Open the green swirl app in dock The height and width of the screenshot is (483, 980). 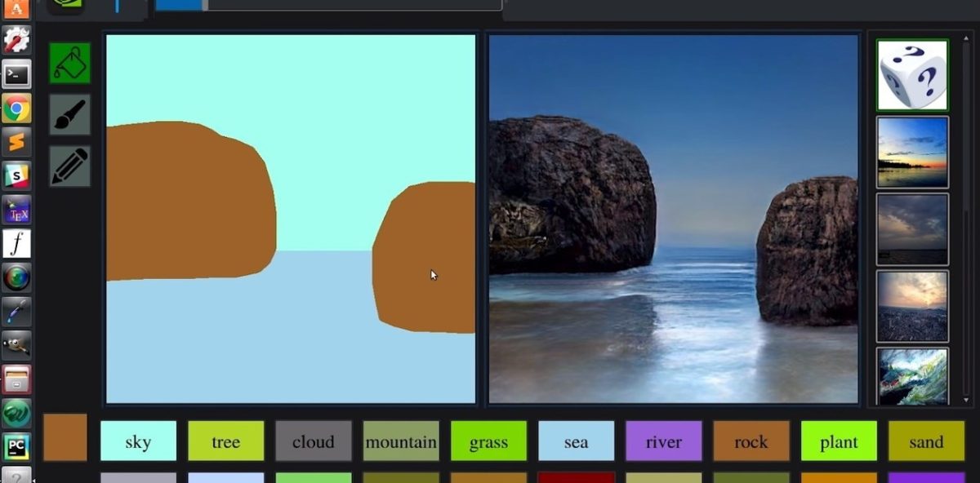16,413
